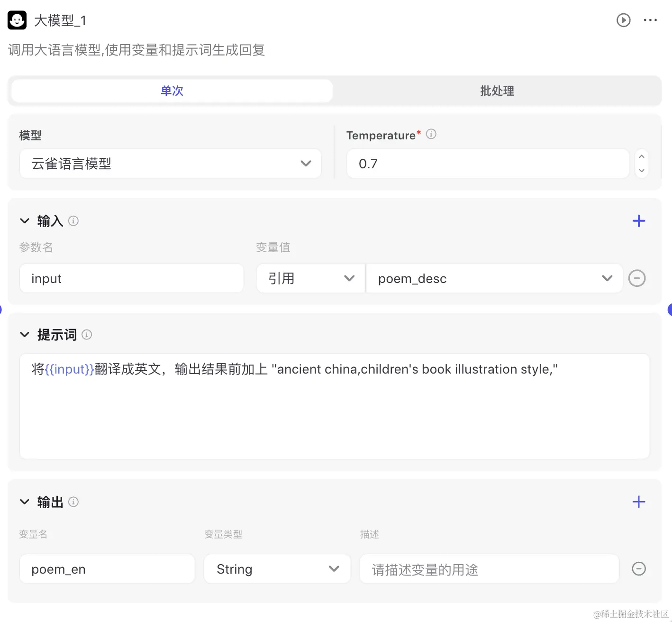Viewport: 672px width, 622px height.
Task: Click the 参数名 column header
Action: coord(36,247)
